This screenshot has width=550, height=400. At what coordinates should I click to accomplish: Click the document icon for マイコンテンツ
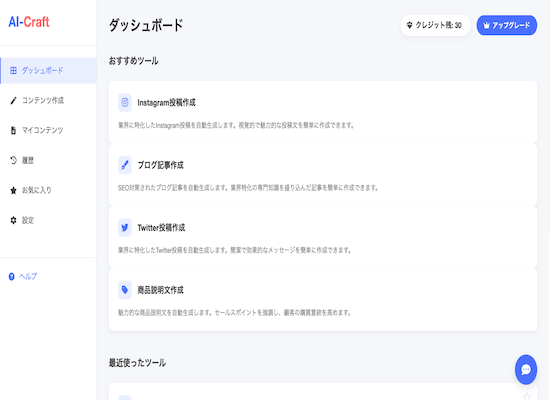click(13, 131)
